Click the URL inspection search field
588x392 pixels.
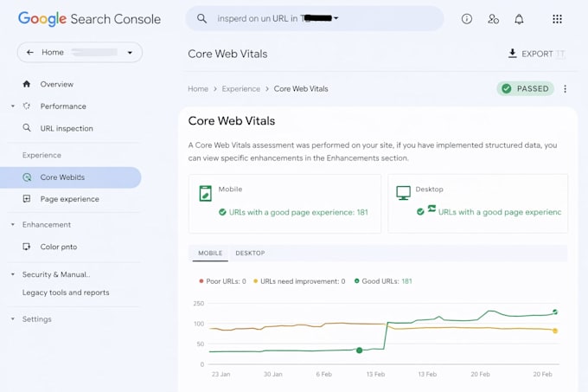(x=315, y=18)
